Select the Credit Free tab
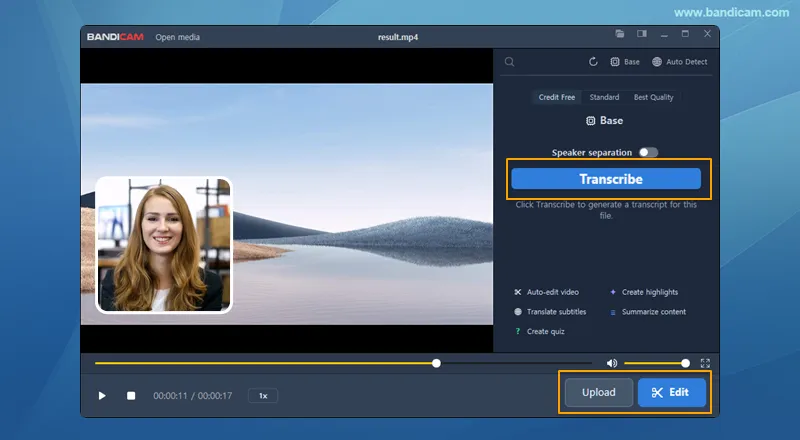The image size is (800, 440). (557, 97)
